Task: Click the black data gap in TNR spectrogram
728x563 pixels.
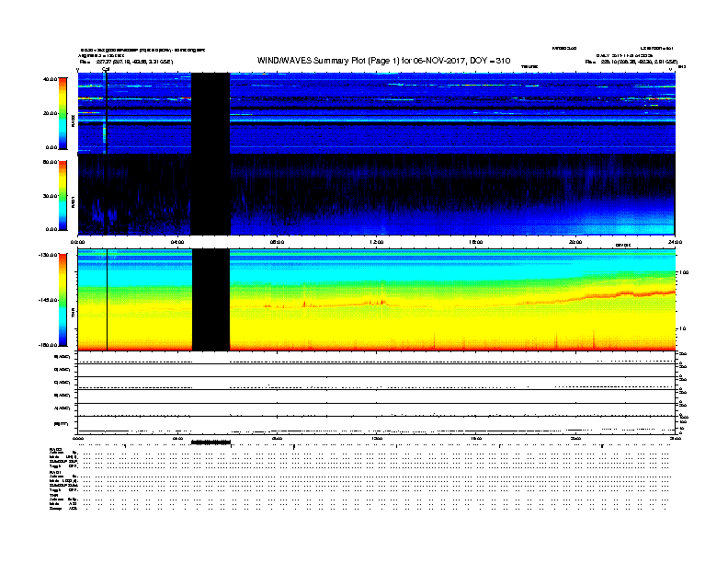Action: click(210, 300)
